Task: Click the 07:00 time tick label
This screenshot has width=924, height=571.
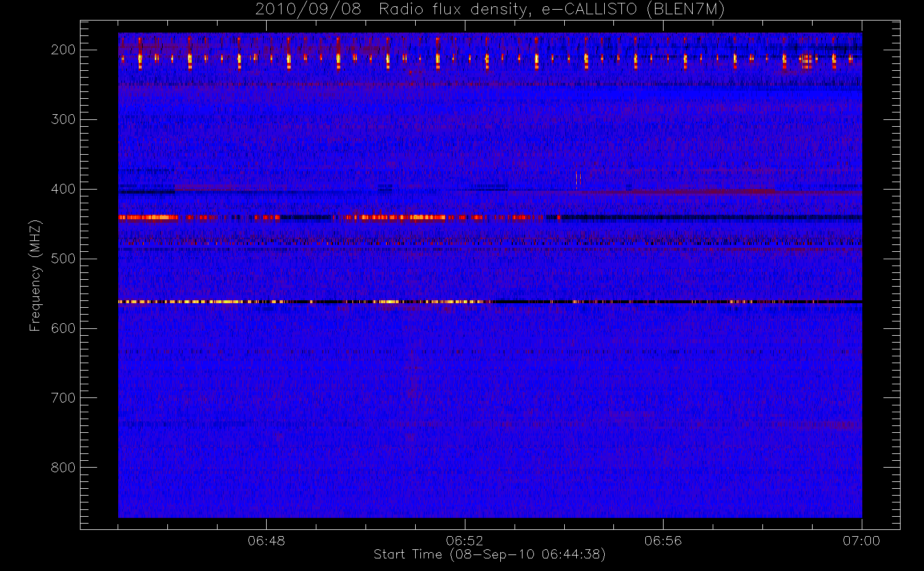Action: point(861,541)
